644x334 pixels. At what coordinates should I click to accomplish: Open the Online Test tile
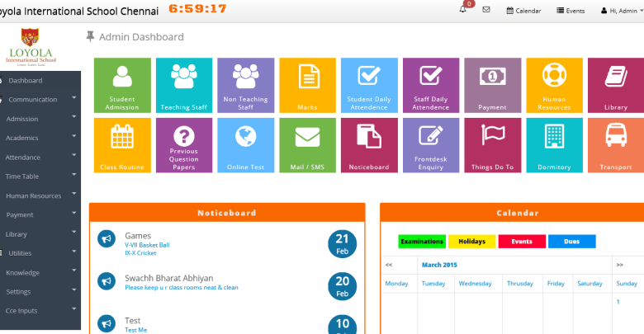coord(245,146)
